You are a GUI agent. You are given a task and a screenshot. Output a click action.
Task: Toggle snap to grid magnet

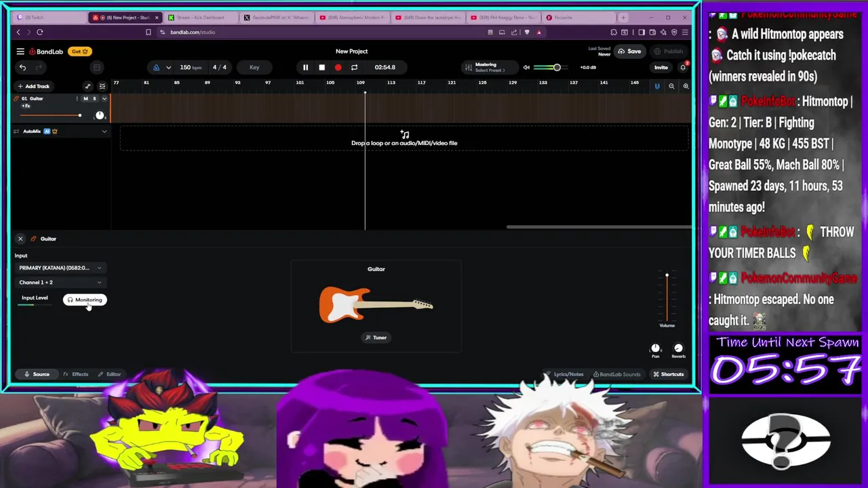pyautogui.click(x=656, y=86)
